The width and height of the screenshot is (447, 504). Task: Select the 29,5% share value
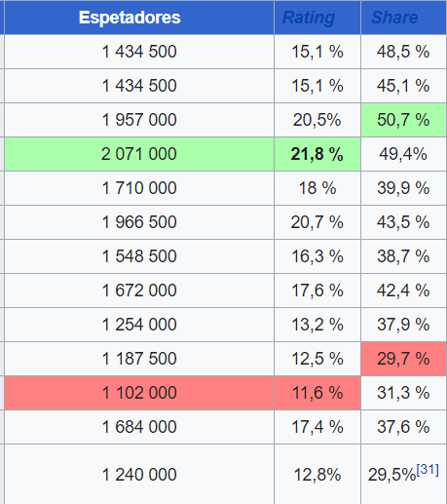[x=391, y=475]
